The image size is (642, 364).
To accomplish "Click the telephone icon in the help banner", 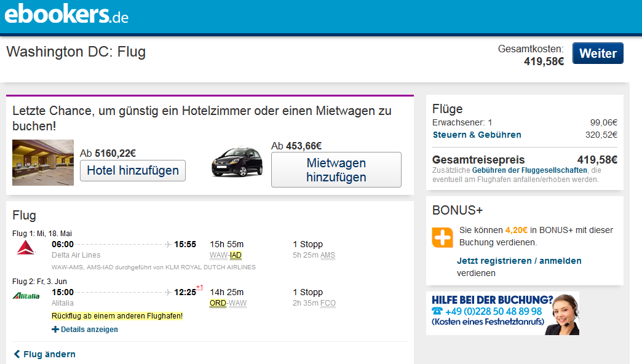I will pos(437,311).
